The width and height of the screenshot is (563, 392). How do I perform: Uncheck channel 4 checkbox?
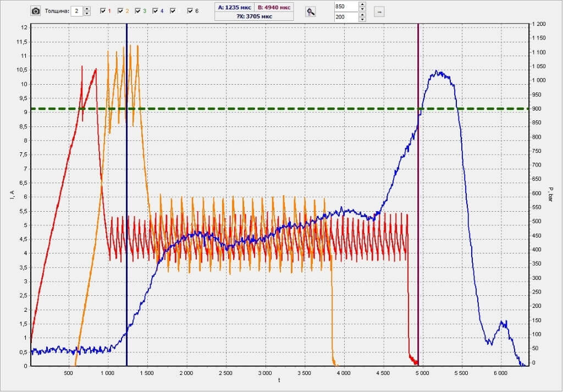[155, 11]
